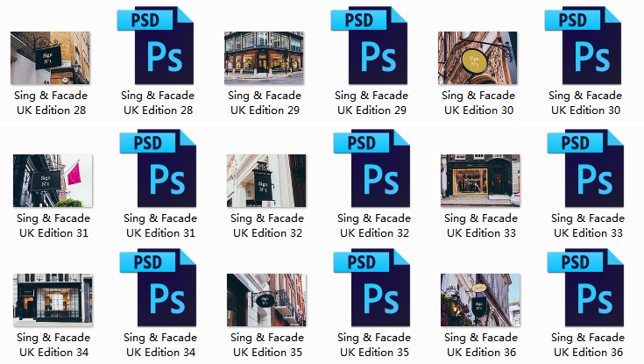The width and height of the screenshot is (644, 364).
Task: Click the filename label under Edition 36 PSD icon
Action: 588,345
